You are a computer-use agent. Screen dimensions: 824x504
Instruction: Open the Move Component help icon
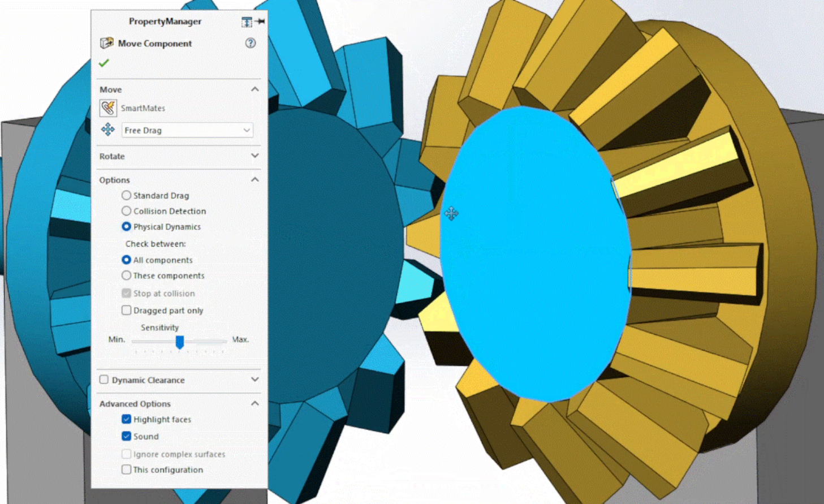(251, 43)
